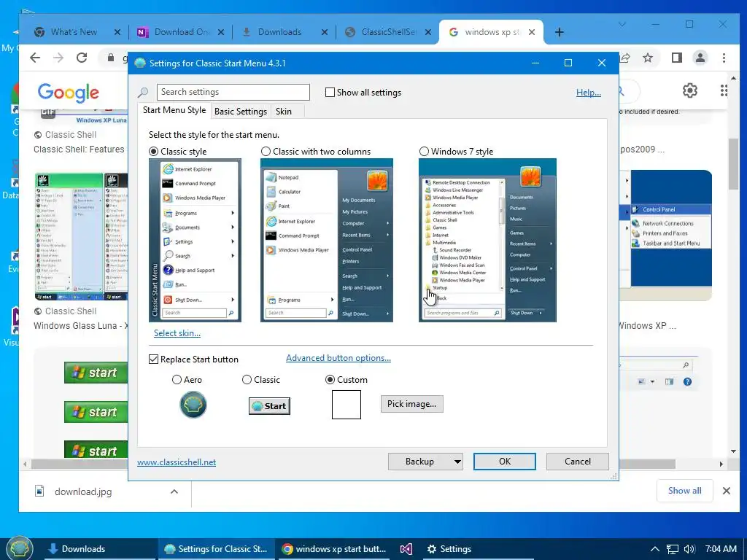The image size is (747, 560).
Task: Open Downloads from the taskbar
Action: coord(99,549)
